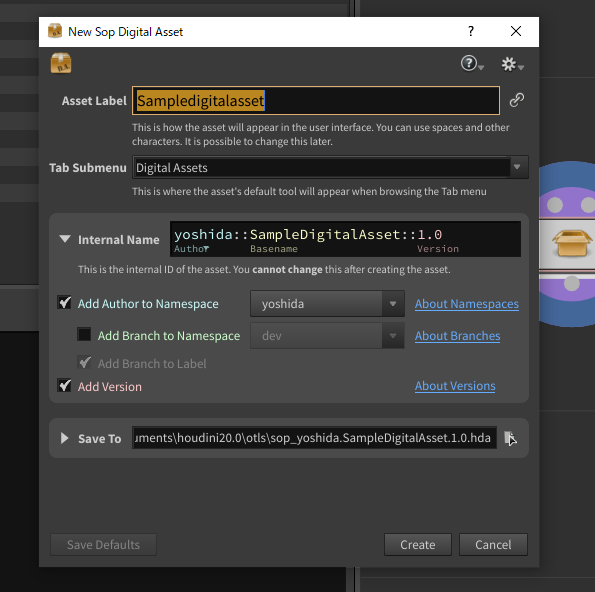Expand the Save To section triangle
Screen dimensions: 595x592
[65, 438]
